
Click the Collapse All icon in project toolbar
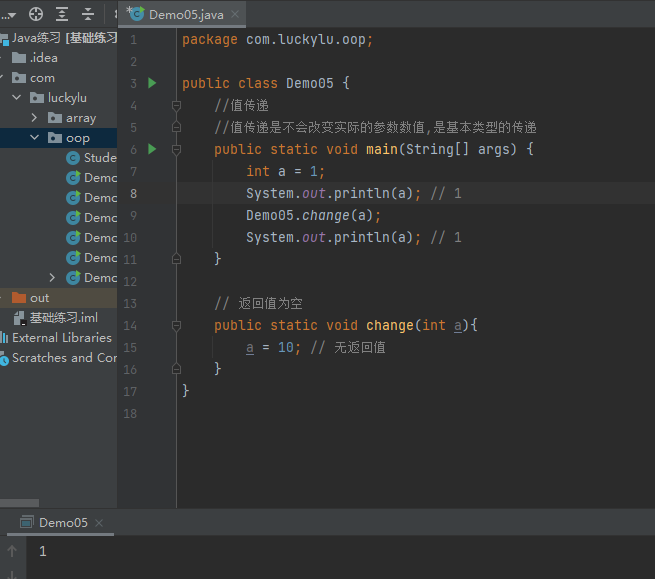coord(88,14)
